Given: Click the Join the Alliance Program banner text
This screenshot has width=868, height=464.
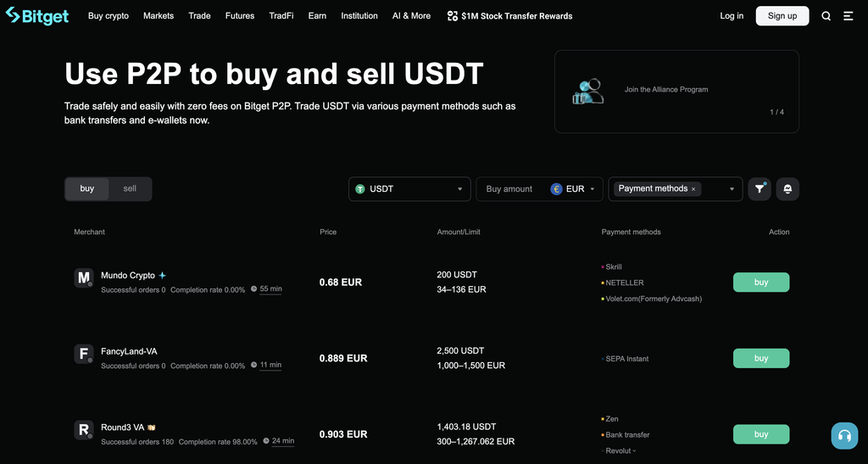Looking at the screenshot, I should click(666, 89).
